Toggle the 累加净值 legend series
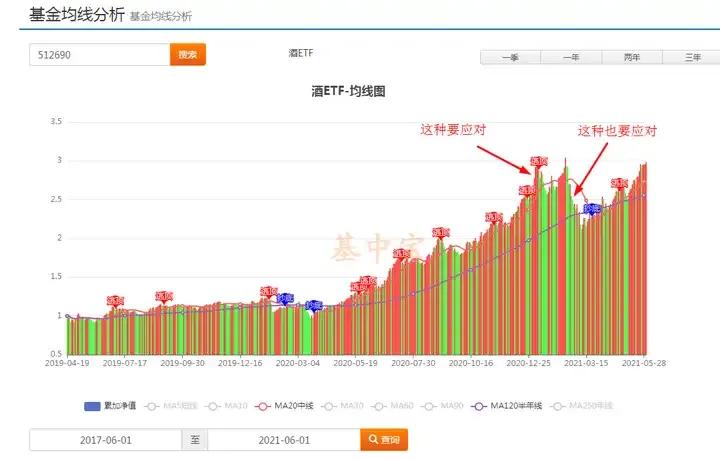The image size is (720, 459). point(110,406)
